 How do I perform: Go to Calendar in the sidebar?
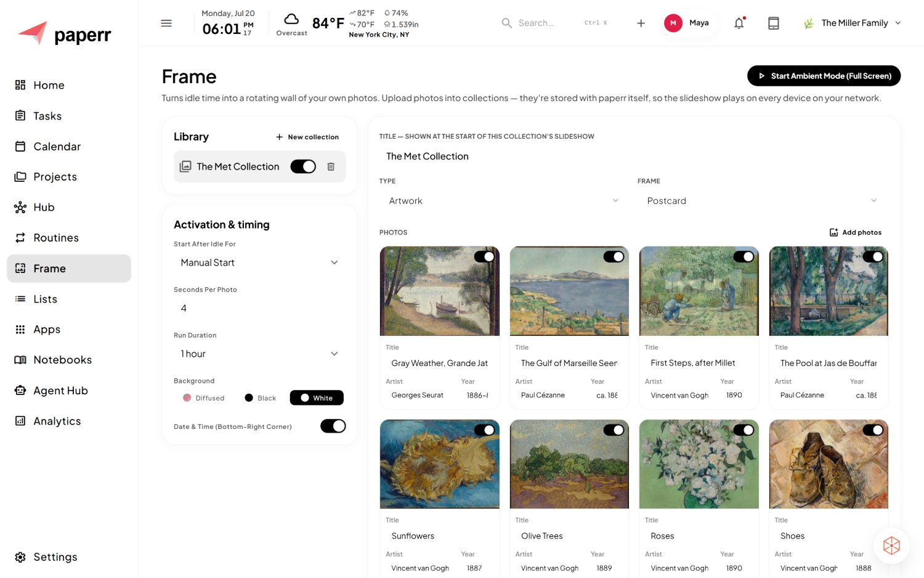(69, 146)
